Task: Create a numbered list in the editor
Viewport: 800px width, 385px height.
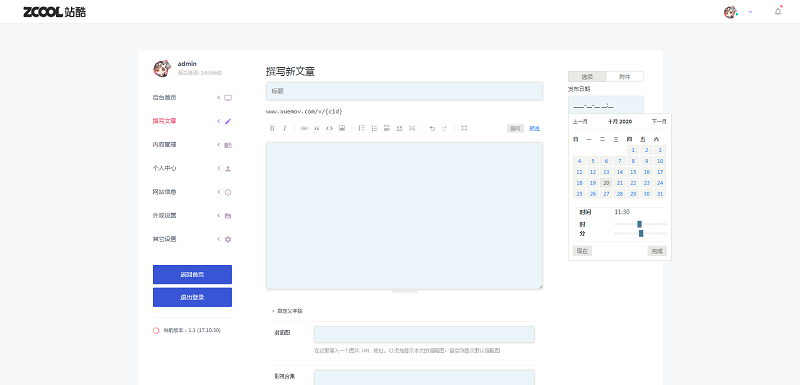Action: point(362,128)
